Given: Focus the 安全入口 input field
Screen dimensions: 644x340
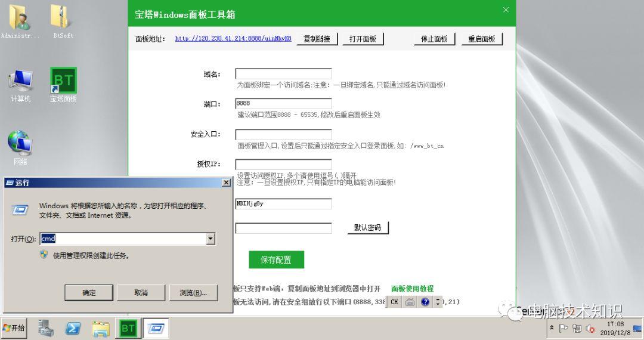Looking at the screenshot, I should click(x=283, y=134).
